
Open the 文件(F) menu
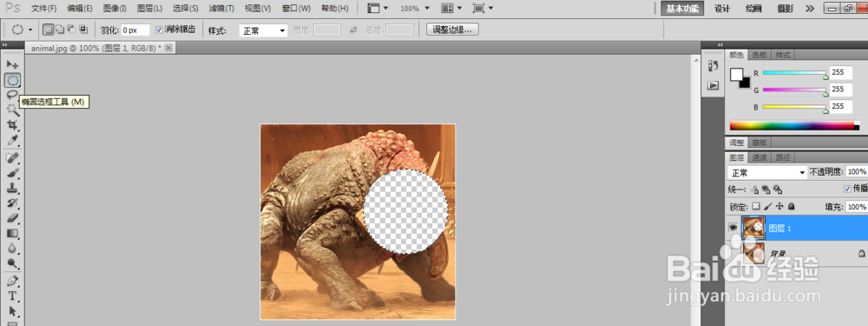43,9
